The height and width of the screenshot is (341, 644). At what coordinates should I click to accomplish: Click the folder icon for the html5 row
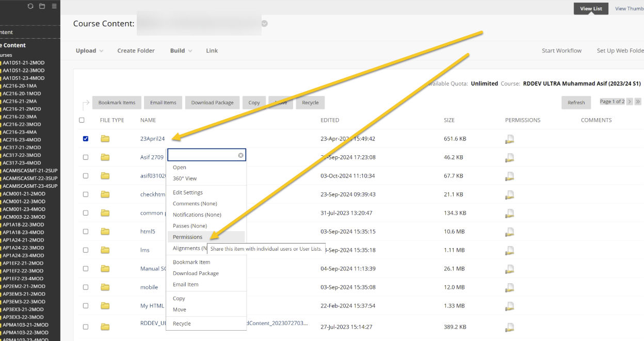point(105,232)
